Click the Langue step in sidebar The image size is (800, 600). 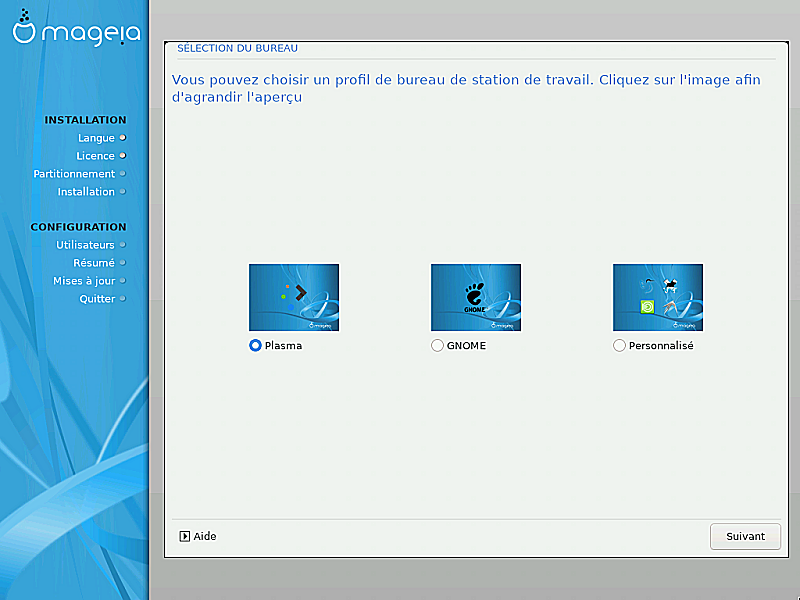tap(96, 138)
